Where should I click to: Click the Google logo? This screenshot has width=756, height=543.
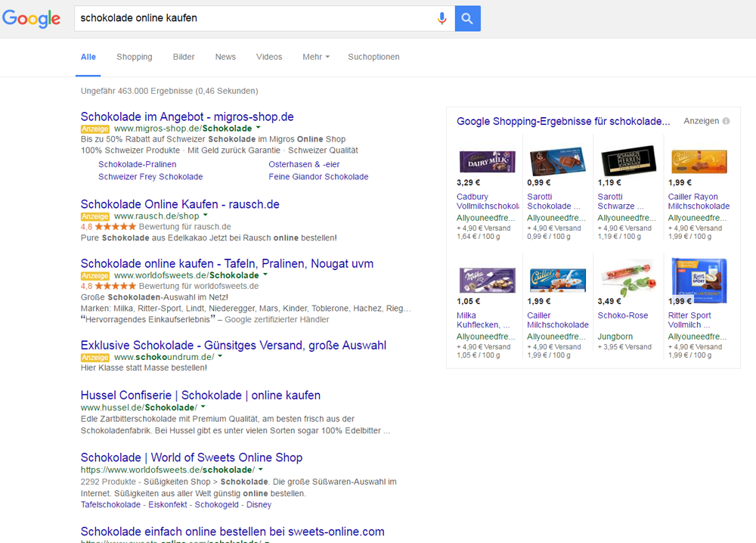click(x=31, y=19)
